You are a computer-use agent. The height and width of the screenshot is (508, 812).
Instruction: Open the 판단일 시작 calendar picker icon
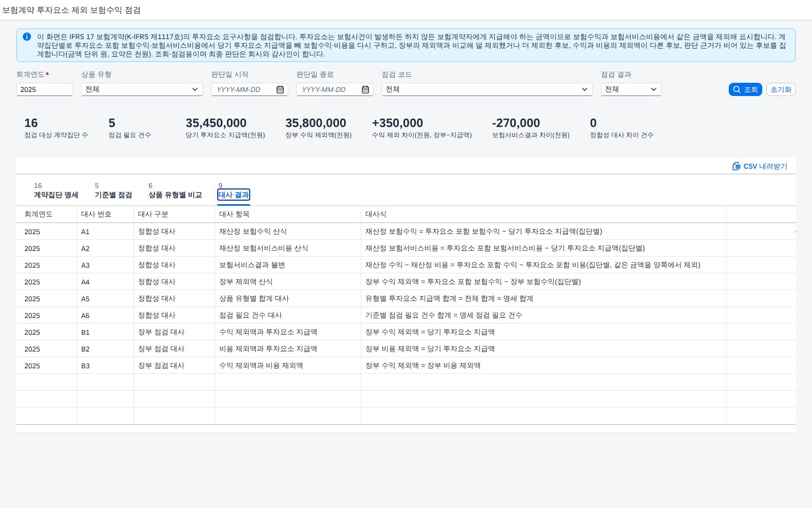pyautogui.click(x=280, y=89)
